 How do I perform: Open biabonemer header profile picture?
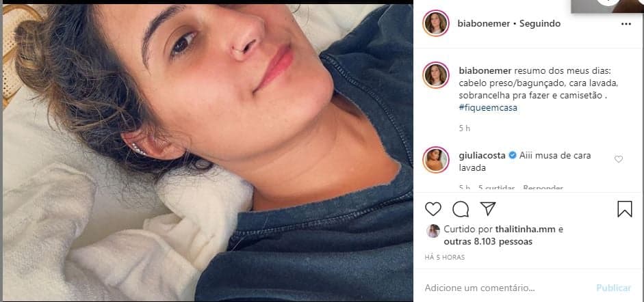pyautogui.click(x=436, y=23)
